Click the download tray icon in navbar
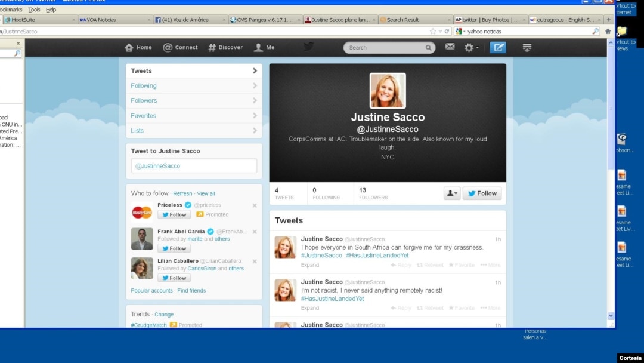The height and width of the screenshot is (363, 644). [527, 48]
